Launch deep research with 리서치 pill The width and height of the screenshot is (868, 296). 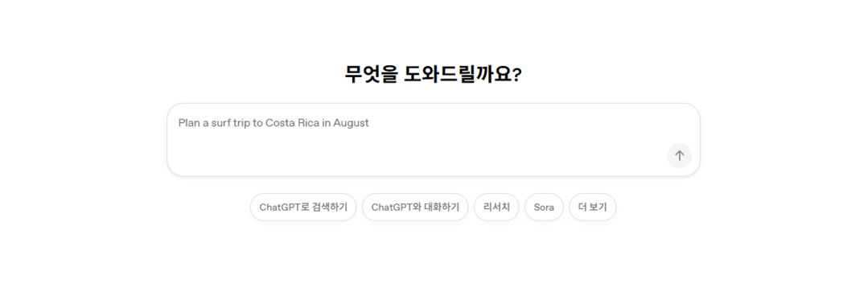[496, 207]
